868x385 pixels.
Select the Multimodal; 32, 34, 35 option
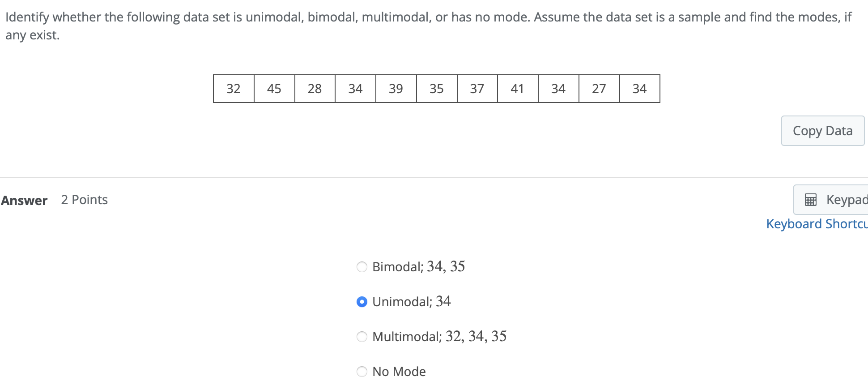click(362, 337)
